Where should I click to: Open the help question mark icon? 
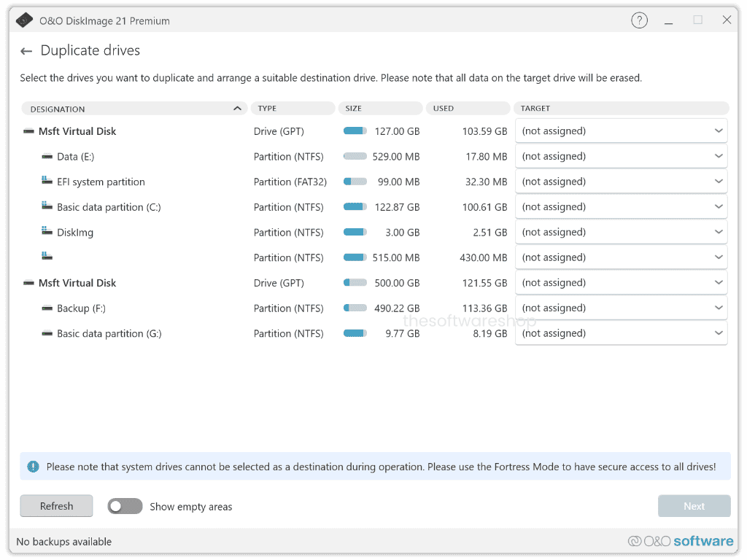click(x=639, y=20)
